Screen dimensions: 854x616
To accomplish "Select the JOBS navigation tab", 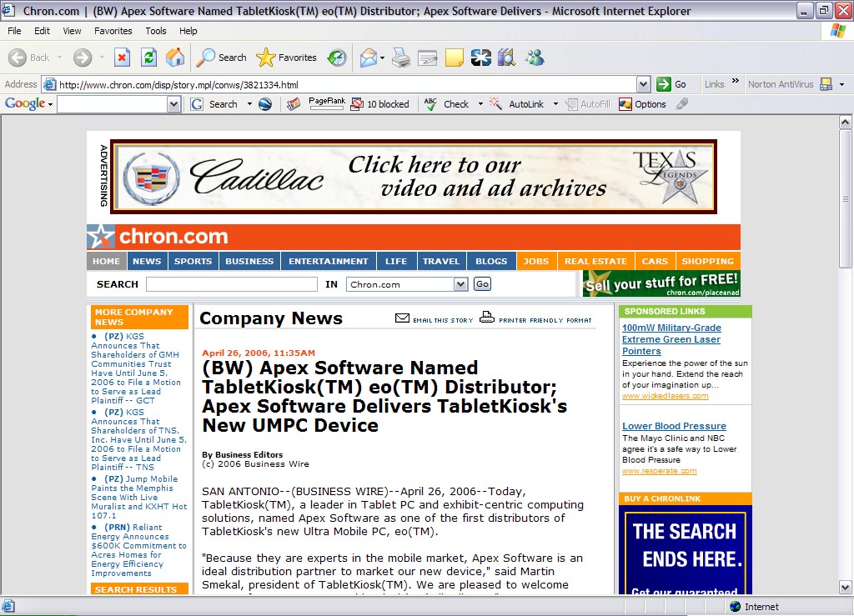I will tap(536, 261).
